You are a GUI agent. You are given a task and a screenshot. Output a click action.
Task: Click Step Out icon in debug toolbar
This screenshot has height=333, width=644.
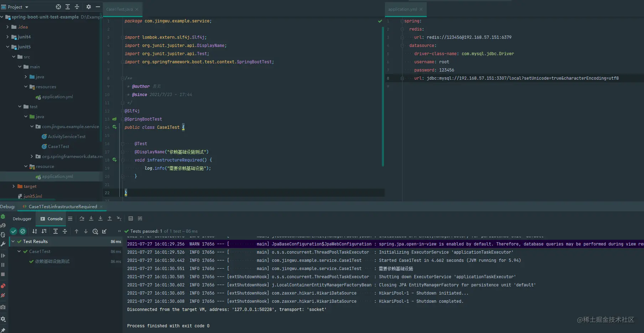pyautogui.click(x=110, y=218)
